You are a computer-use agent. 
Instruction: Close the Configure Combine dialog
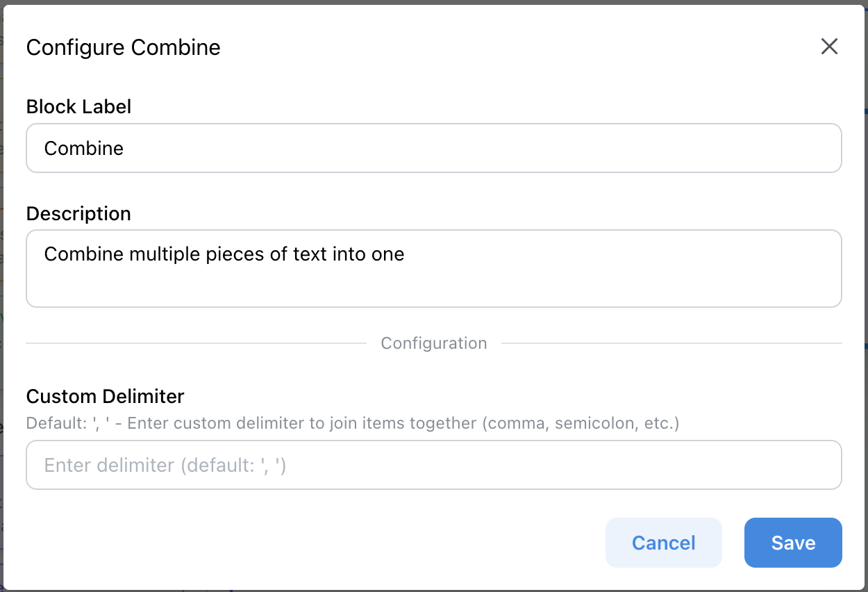click(x=829, y=47)
